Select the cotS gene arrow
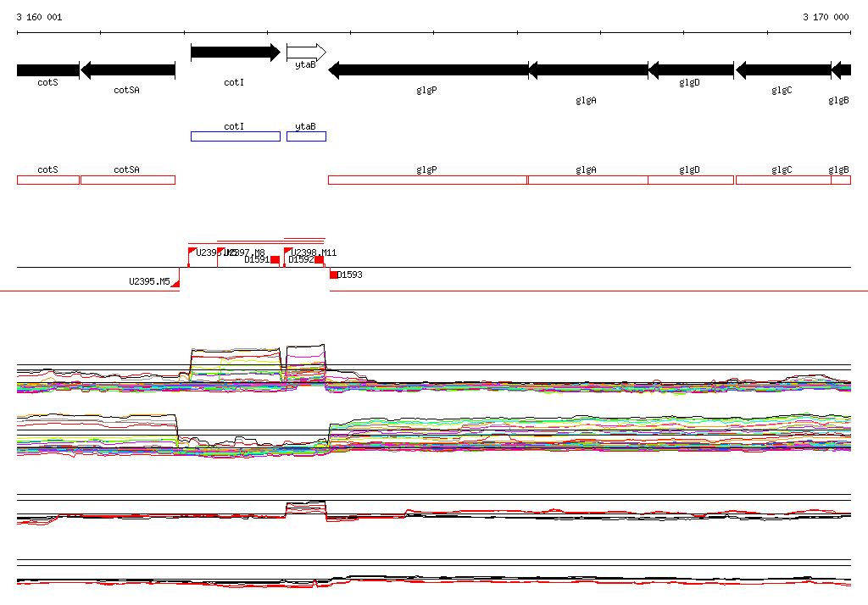 tap(48, 70)
